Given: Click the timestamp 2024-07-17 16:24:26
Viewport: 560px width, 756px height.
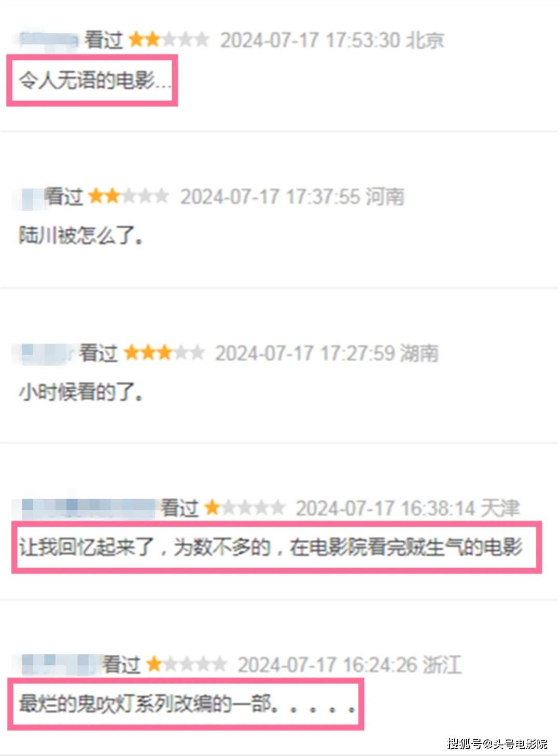Looking at the screenshot, I should 327,665.
